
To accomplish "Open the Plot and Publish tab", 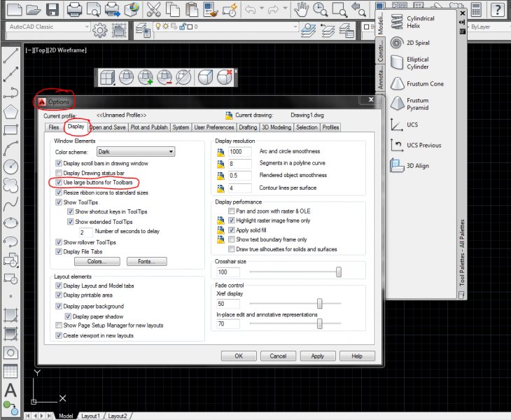I will coord(149,127).
